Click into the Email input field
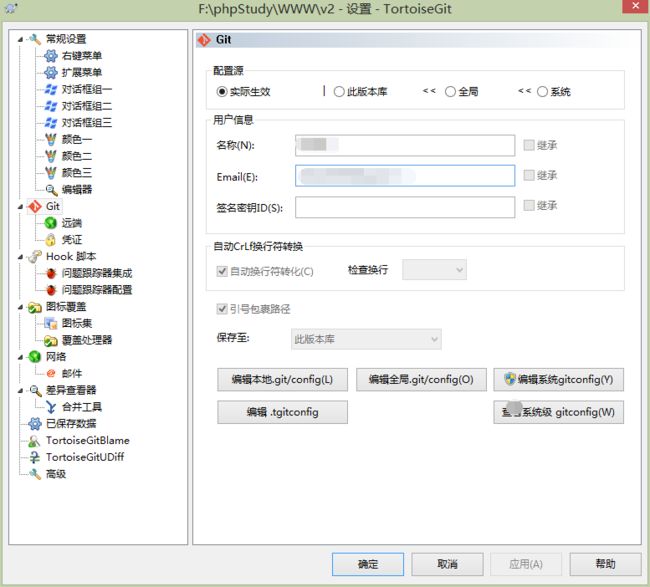 405,175
